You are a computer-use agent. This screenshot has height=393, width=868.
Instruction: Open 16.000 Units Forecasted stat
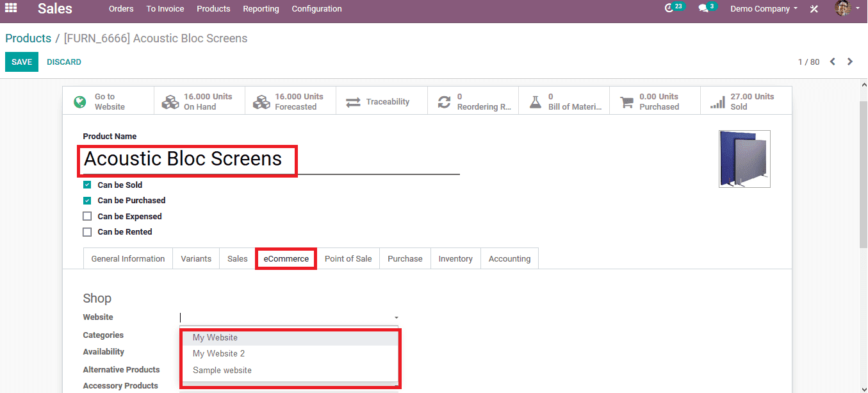click(290, 101)
